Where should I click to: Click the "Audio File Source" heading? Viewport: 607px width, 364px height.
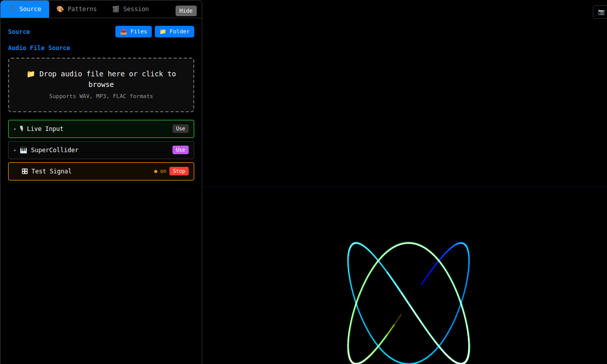(39, 48)
